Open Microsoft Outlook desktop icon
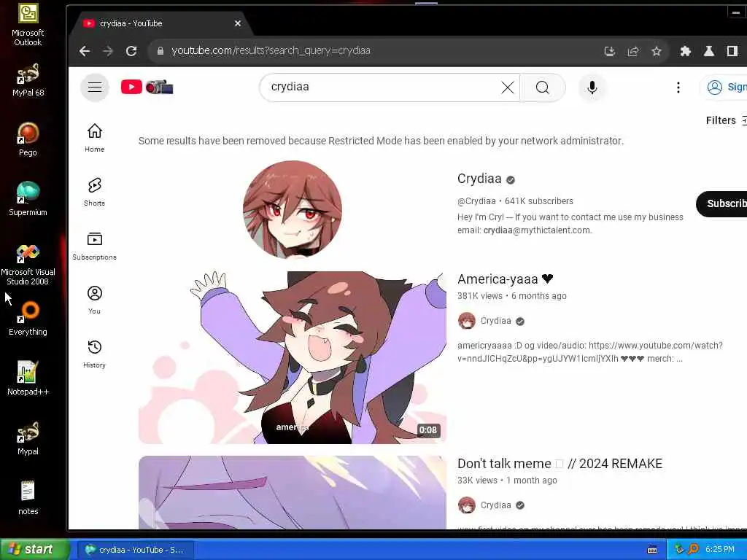This screenshot has width=747, height=560. point(28,26)
